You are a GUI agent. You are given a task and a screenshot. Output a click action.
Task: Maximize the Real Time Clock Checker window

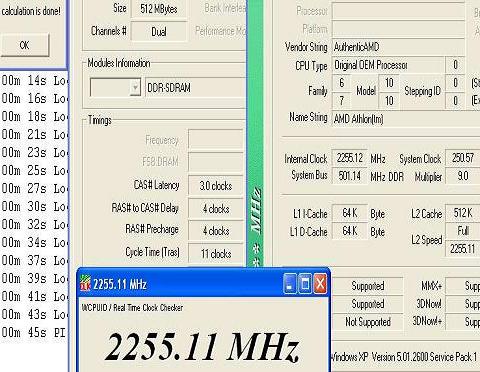click(305, 284)
